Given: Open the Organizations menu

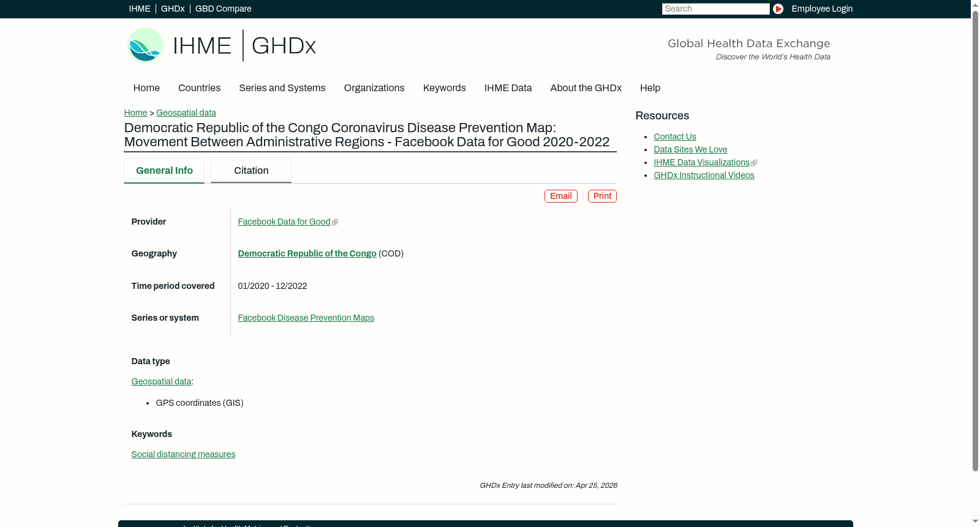Looking at the screenshot, I should click(x=374, y=88).
